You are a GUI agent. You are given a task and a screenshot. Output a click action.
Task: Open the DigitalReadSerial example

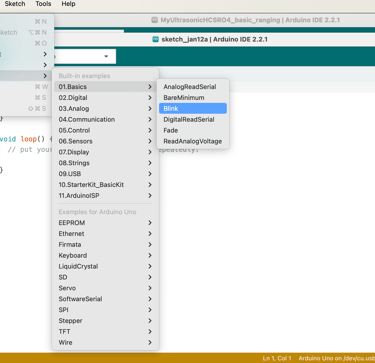pyautogui.click(x=193, y=119)
